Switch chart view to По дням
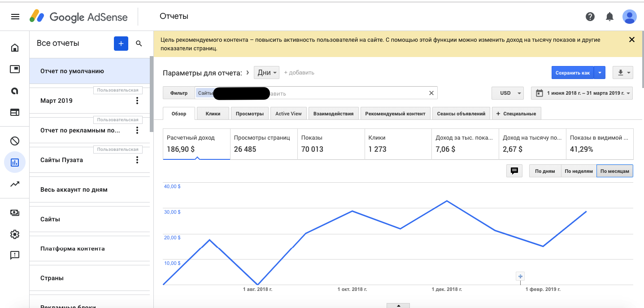 coord(544,171)
